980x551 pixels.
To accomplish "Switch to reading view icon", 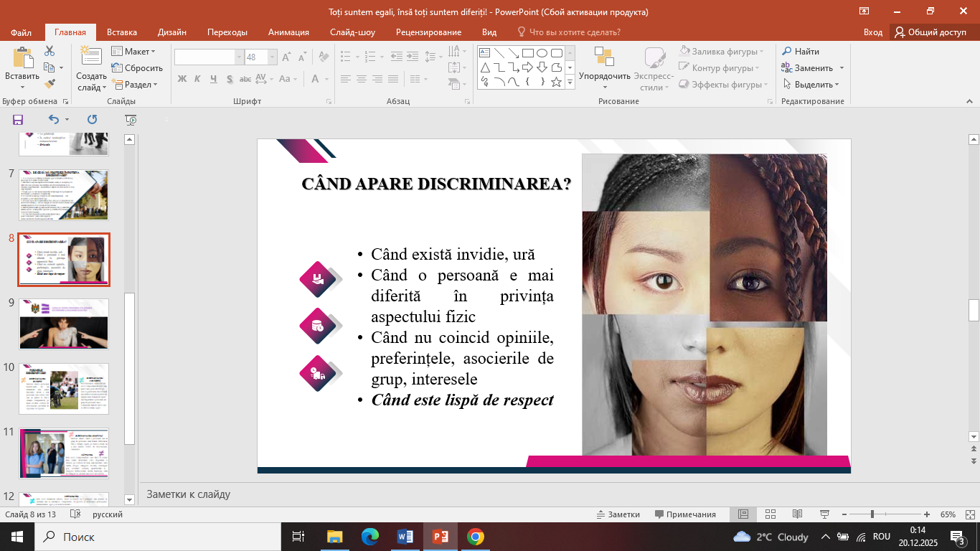I will click(797, 514).
